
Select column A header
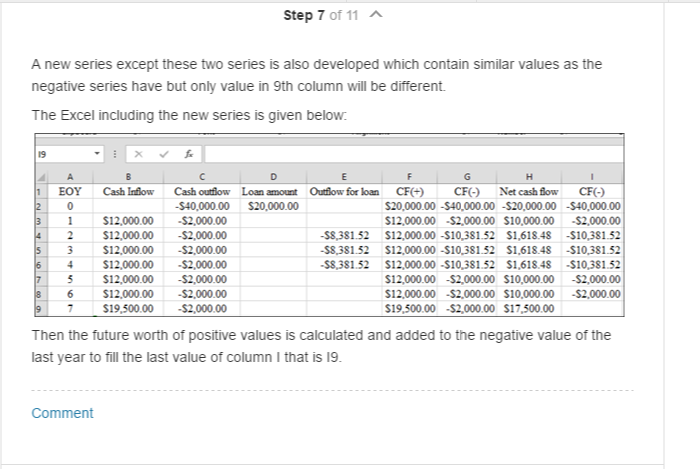[70, 177]
